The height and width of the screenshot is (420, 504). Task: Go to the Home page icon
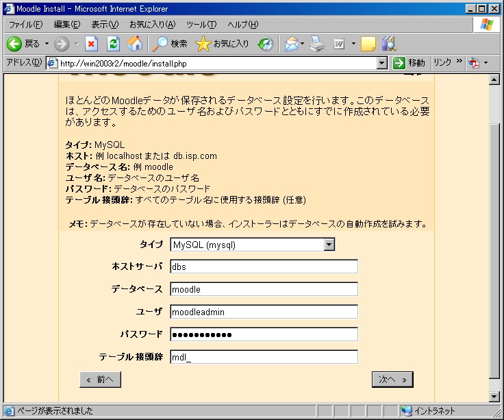click(x=135, y=44)
